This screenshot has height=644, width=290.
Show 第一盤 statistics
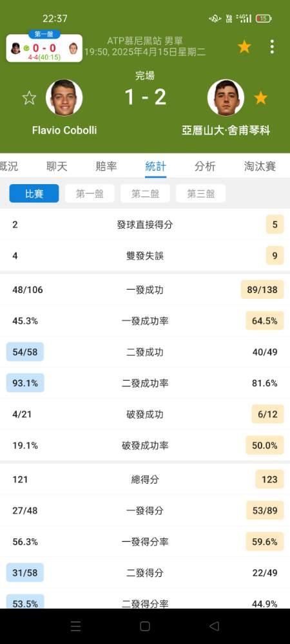90,193
